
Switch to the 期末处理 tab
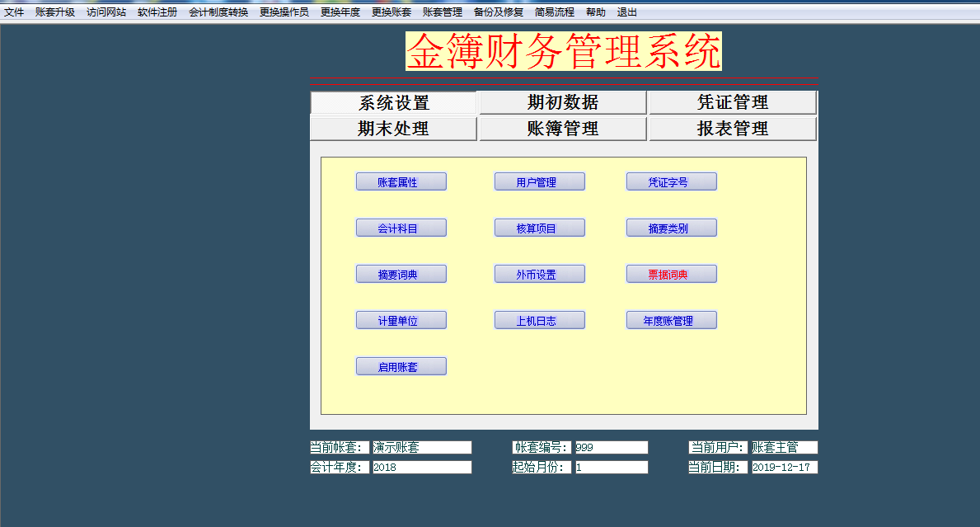pos(394,129)
